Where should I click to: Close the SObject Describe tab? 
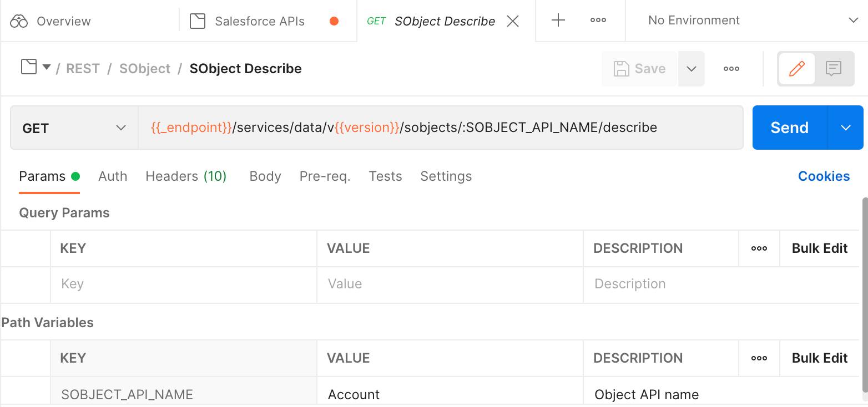(x=513, y=21)
